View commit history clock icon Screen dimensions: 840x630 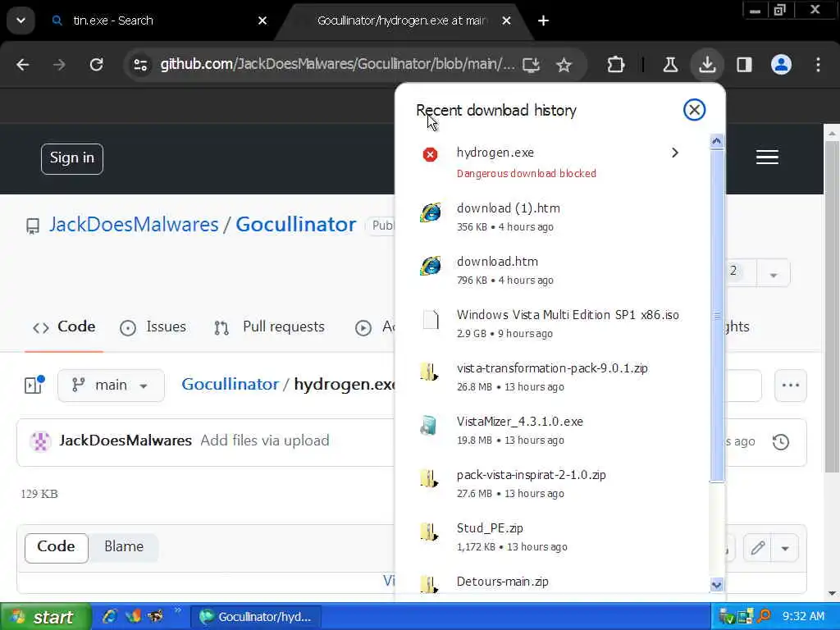pos(781,442)
